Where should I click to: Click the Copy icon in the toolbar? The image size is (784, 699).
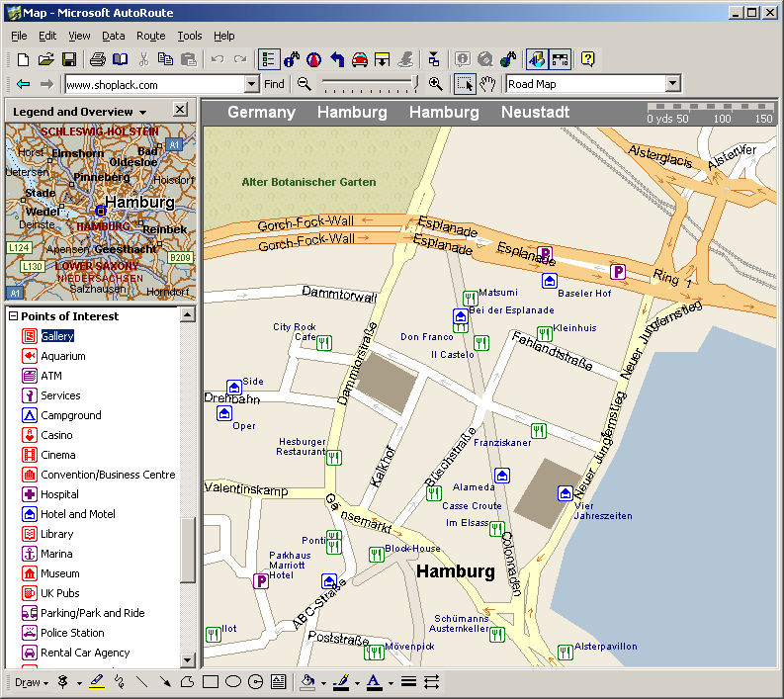165,60
